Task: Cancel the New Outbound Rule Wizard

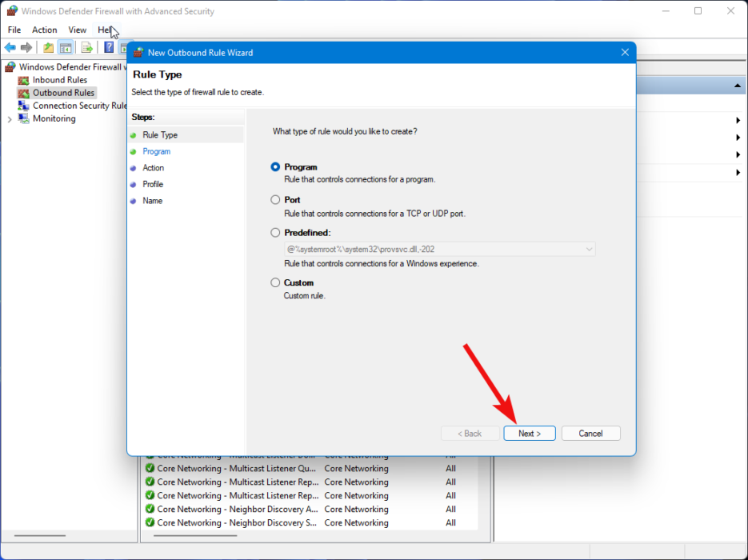Action: tap(590, 434)
